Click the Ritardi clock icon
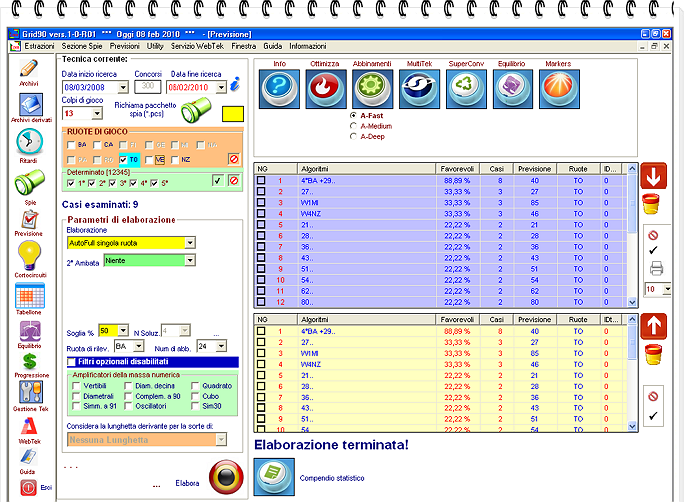The height and width of the screenshot is (502, 684). coord(28,143)
